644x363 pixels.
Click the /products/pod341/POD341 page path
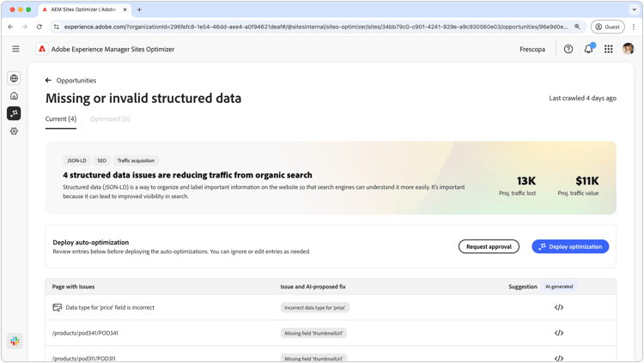pyautogui.click(x=85, y=333)
